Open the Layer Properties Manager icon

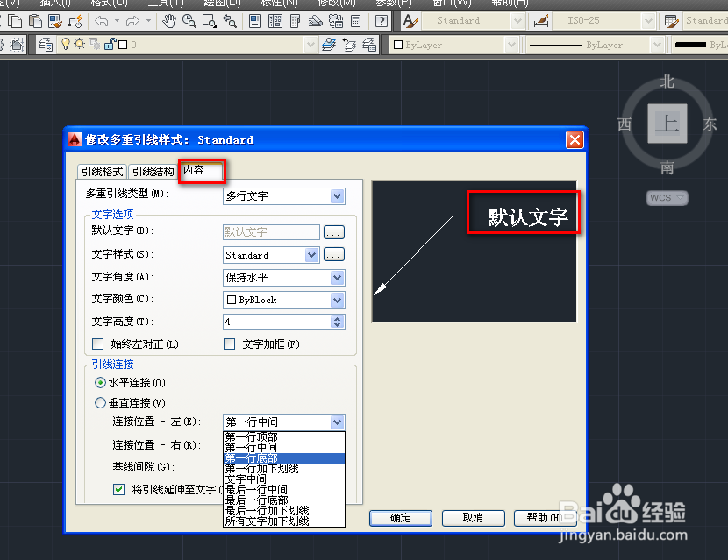(x=46, y=45)
